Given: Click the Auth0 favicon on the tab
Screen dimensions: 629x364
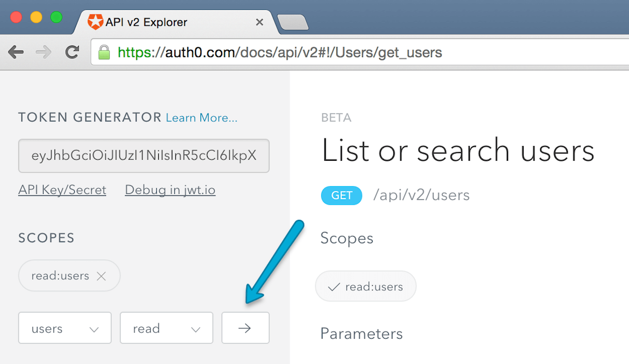Looking at the screenshot, I should pyautogui.click(x=95, y=22).
